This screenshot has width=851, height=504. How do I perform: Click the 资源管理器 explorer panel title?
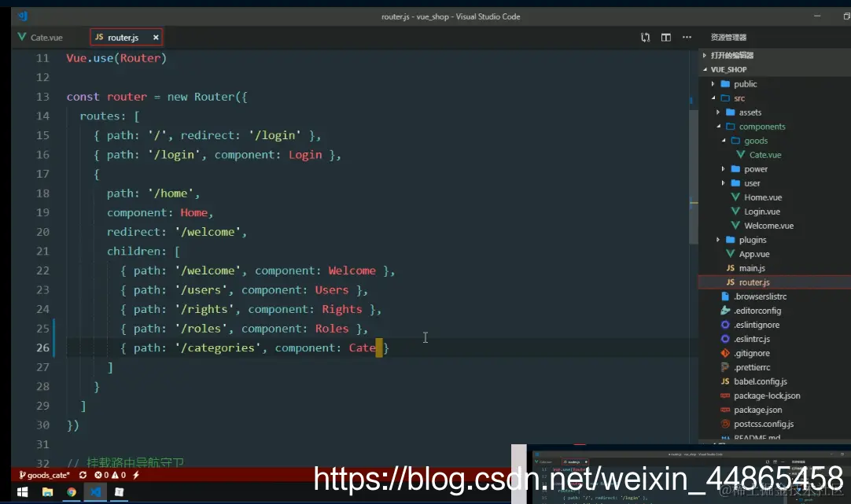pos(728,38)
